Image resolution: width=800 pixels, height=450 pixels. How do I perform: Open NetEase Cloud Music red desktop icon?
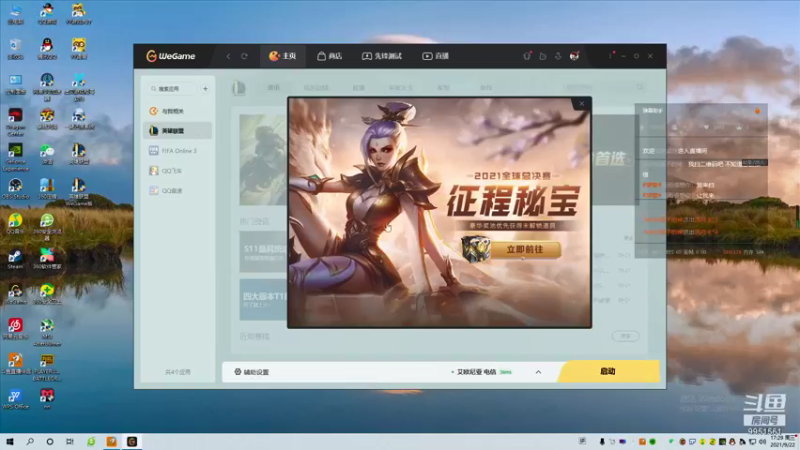[x=15, y=329]
